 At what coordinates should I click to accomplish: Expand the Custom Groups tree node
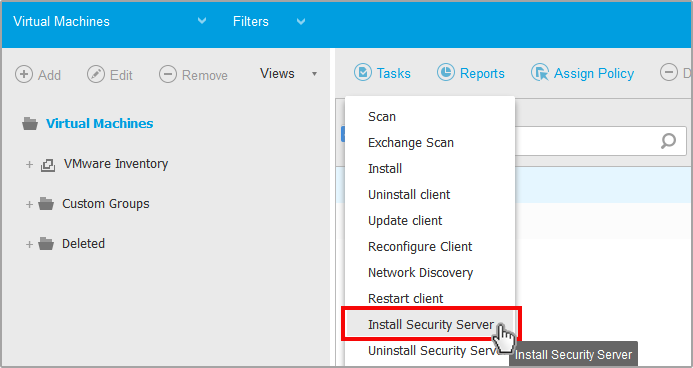coord(29,205)
